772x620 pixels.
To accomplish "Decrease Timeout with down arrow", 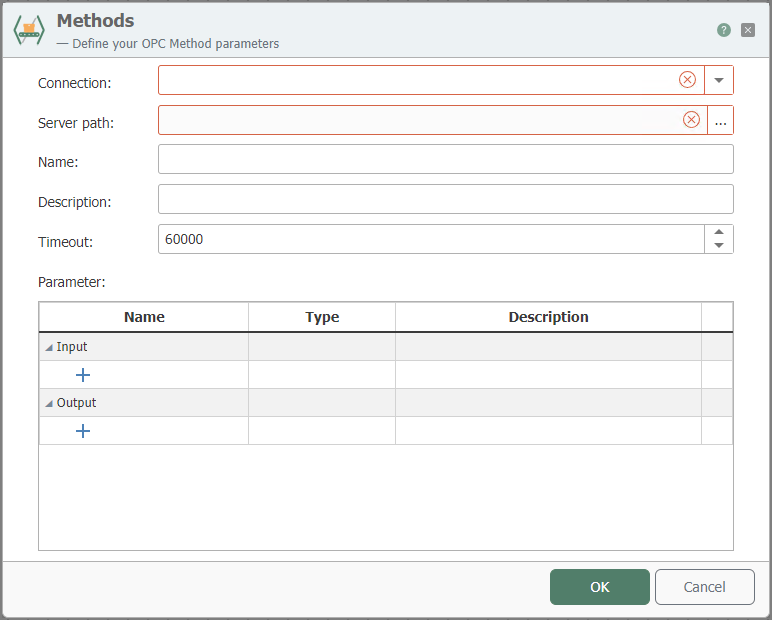I will coord(719,246).
